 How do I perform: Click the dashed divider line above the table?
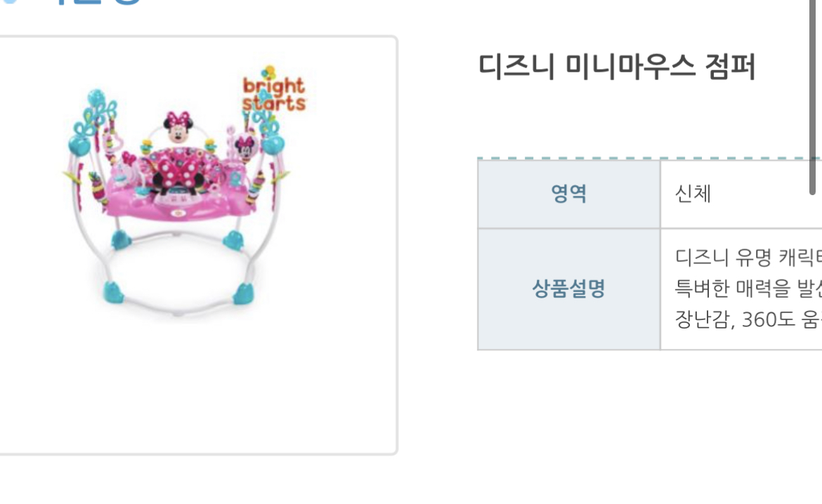pos(650,157)
